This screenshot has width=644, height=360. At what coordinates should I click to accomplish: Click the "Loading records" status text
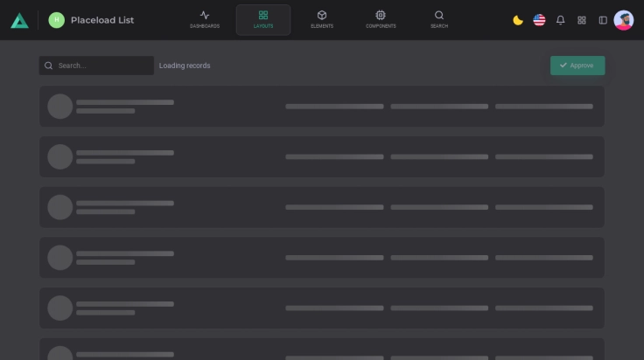coord(185,66)
